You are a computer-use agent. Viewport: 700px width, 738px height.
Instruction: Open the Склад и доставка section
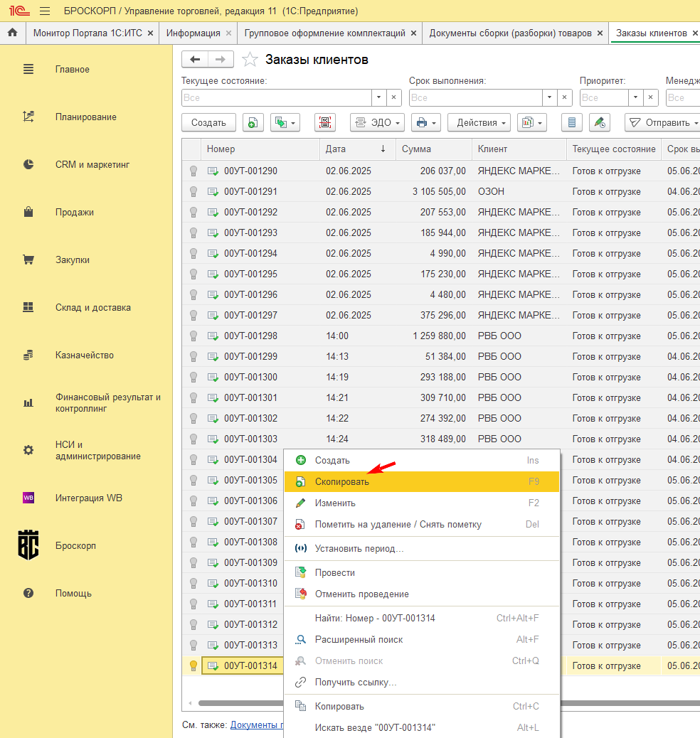tap(92, 307)
